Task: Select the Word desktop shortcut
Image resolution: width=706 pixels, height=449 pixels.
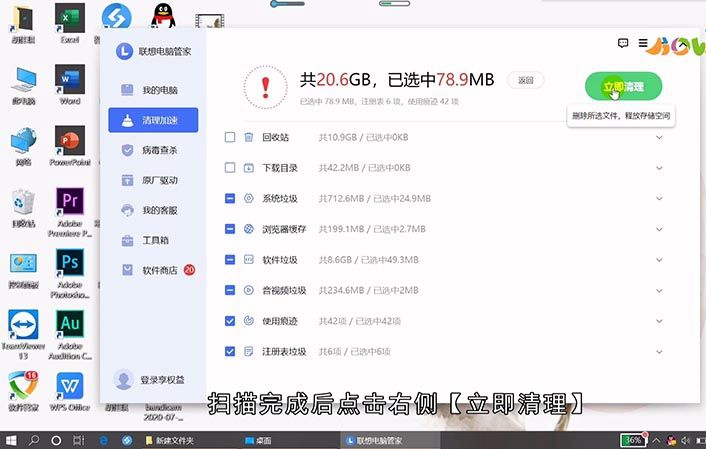Action: 70,85
